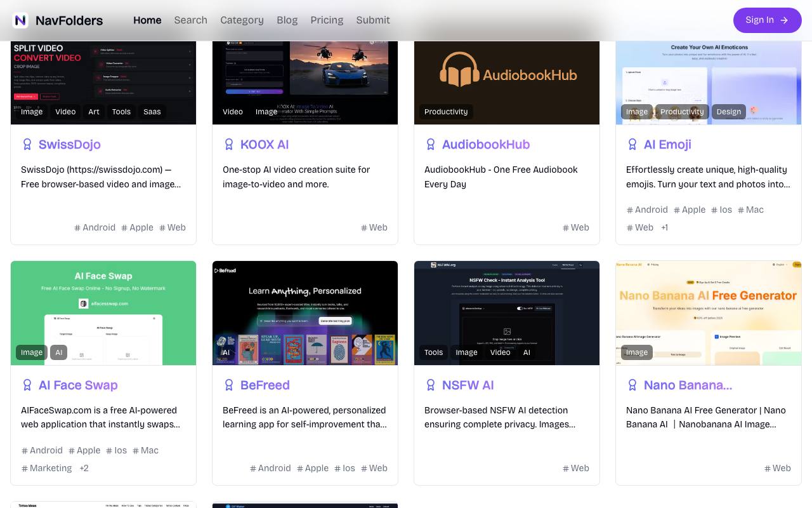This screenshot has width=812, height=508.
Task: Go to the Category menu item
Action: 242,20
